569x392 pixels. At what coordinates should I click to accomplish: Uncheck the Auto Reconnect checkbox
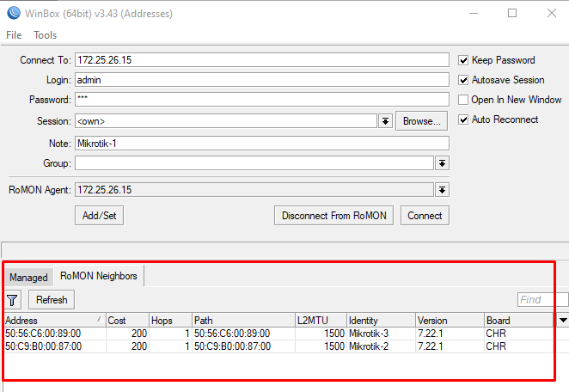[x=464, y=119]
